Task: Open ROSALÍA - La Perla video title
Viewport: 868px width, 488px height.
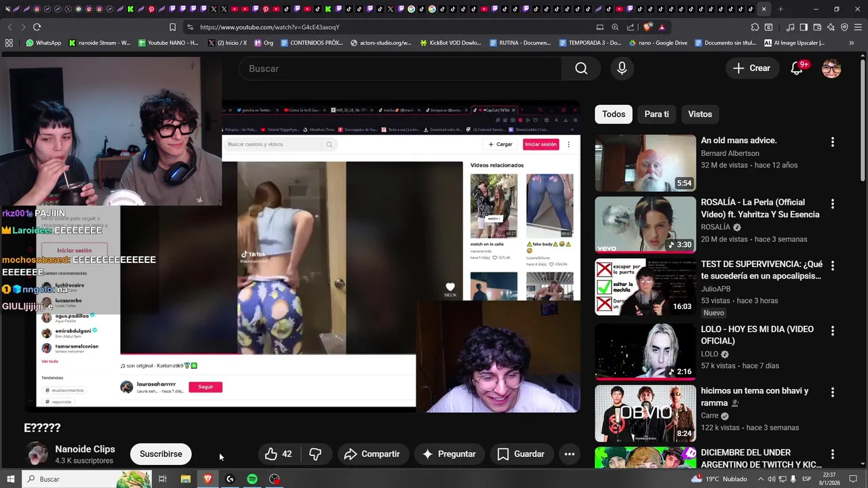Action: click(x=760, y=208)
